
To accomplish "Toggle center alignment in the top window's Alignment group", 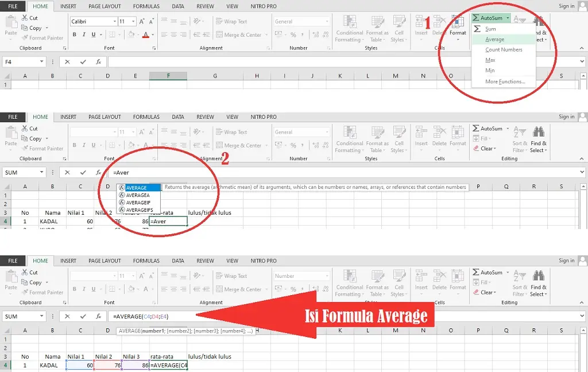I will (173, 34).
